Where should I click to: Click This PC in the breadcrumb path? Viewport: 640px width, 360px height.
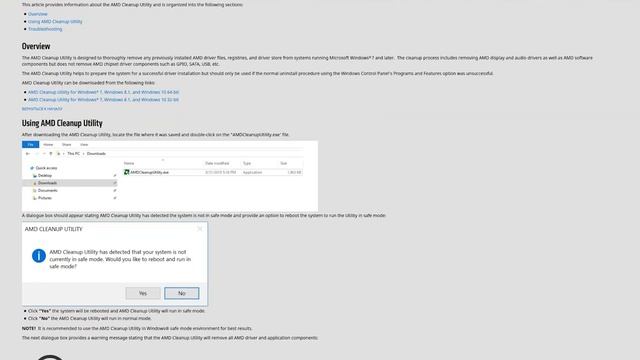coord(73,154)
